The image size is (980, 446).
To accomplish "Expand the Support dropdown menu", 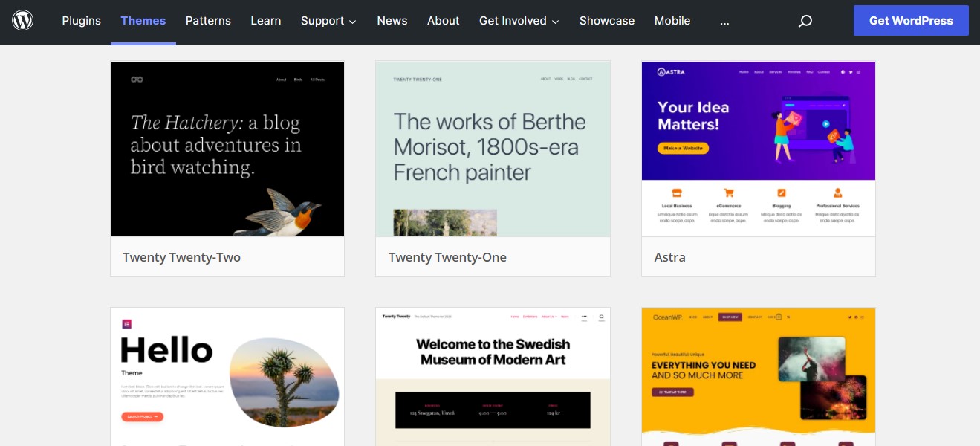I will (x=328, y=21).
